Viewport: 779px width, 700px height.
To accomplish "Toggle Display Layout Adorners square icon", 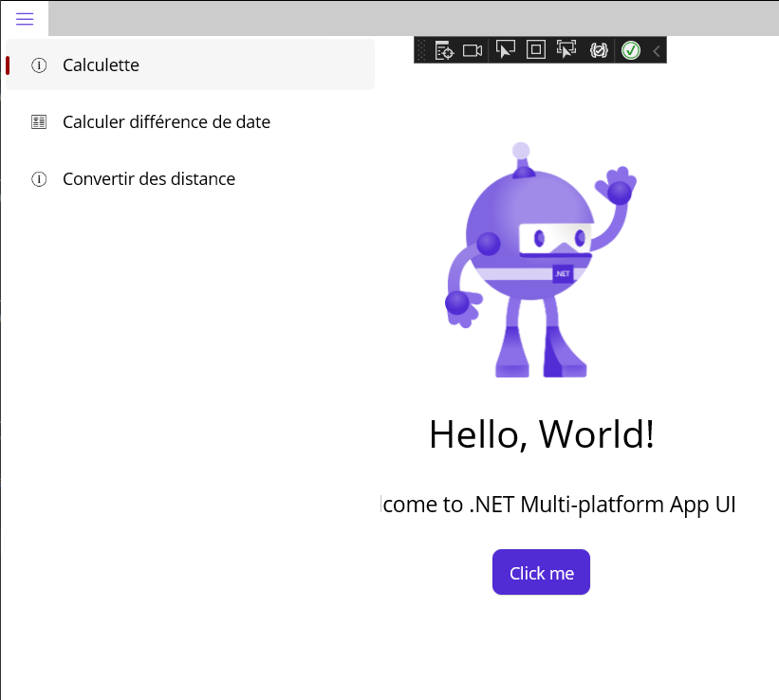I will pos(535,49).
